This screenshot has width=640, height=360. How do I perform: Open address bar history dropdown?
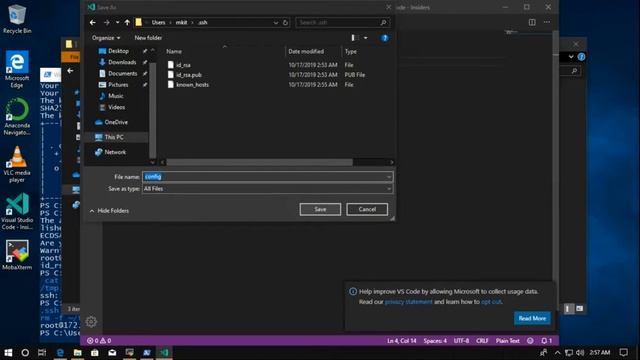click(x=276, y=22)
